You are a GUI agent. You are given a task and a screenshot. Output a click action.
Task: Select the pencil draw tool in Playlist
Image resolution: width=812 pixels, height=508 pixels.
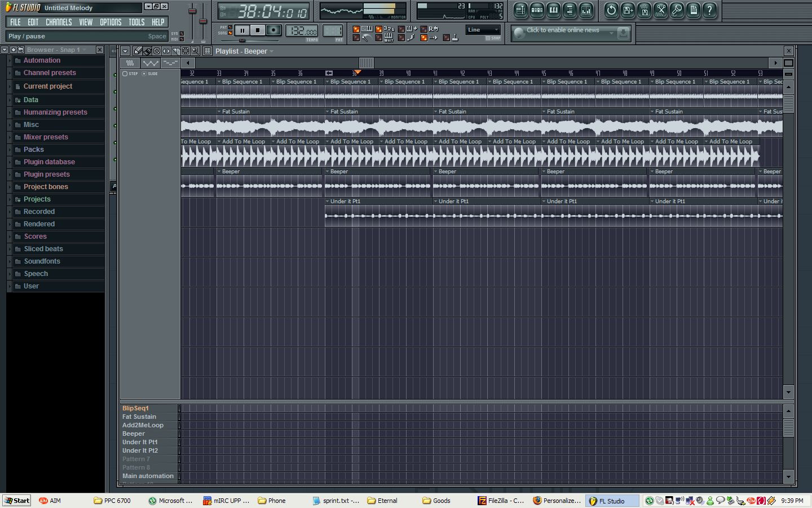pos(138,51)
